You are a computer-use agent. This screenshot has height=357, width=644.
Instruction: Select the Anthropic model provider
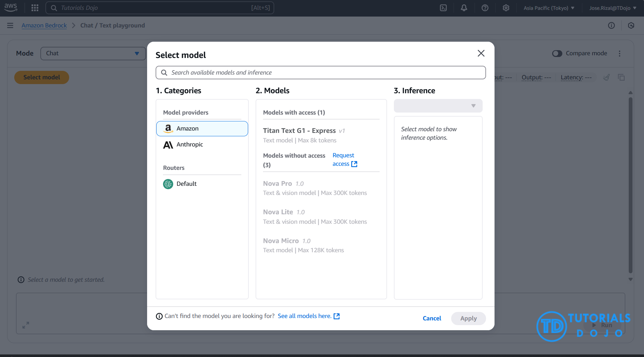point(202,145)
